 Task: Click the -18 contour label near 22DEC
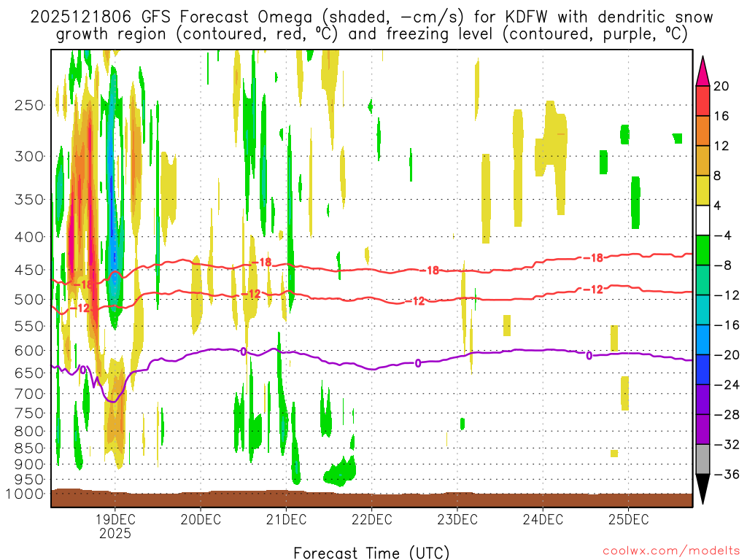429,271
